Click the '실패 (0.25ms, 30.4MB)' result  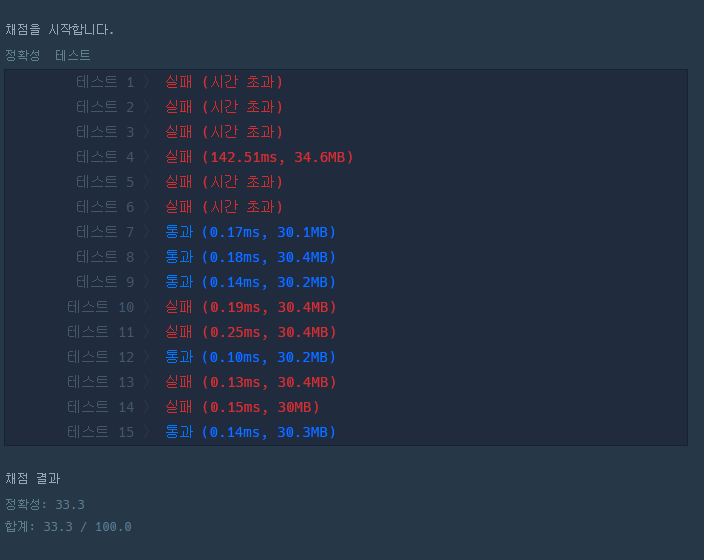[251, 332]
